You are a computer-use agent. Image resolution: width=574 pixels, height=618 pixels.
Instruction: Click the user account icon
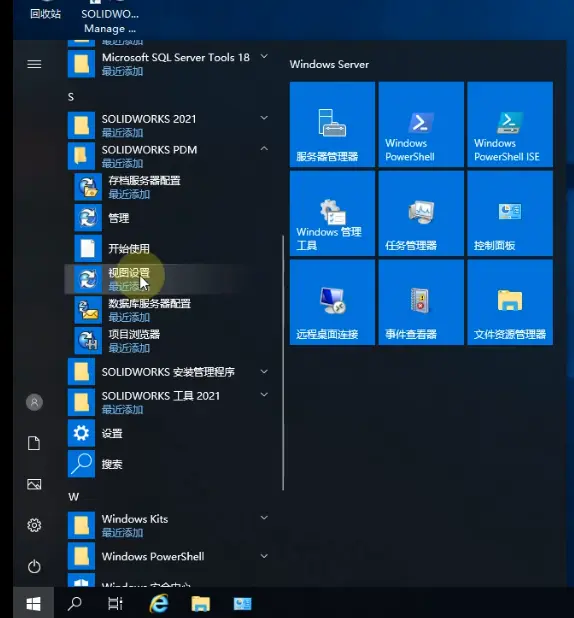pos(34,402)
